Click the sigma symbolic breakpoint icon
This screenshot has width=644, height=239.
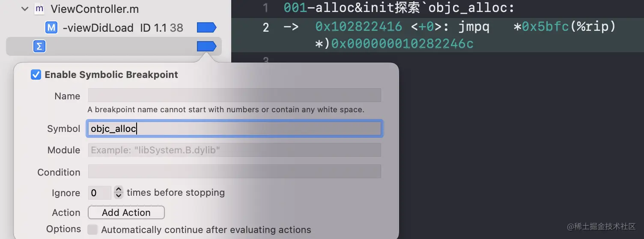point(39,46)
